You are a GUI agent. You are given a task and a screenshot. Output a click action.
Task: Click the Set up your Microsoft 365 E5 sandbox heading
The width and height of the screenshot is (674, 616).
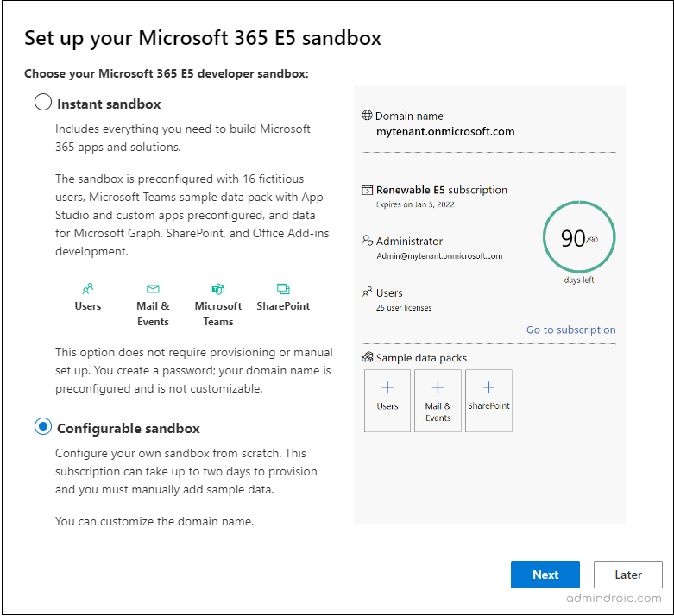click(x=203, y=38)
